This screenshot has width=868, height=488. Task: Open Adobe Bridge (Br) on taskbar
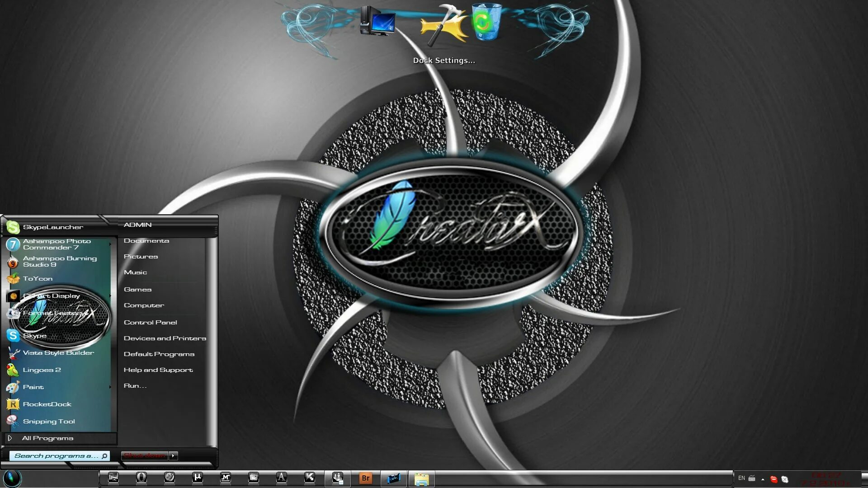[366, 478]
